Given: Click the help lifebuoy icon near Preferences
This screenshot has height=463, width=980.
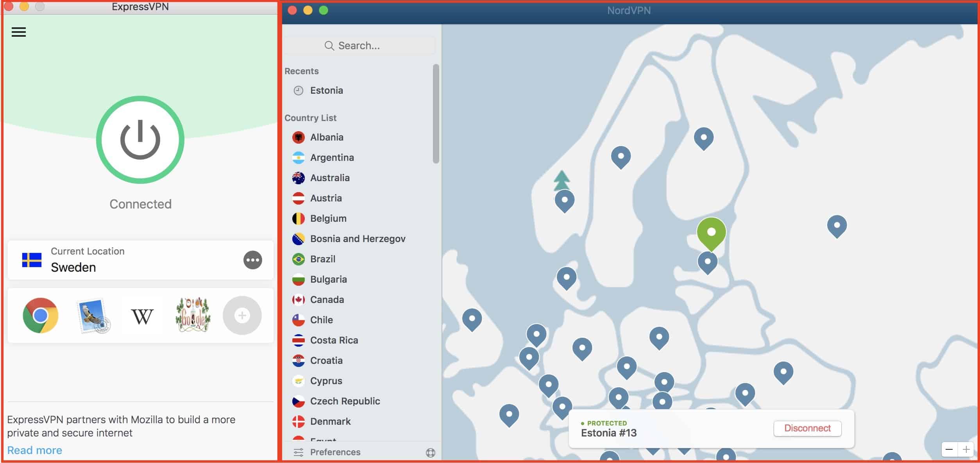Looking at the screenshot, I should point(430,452).
